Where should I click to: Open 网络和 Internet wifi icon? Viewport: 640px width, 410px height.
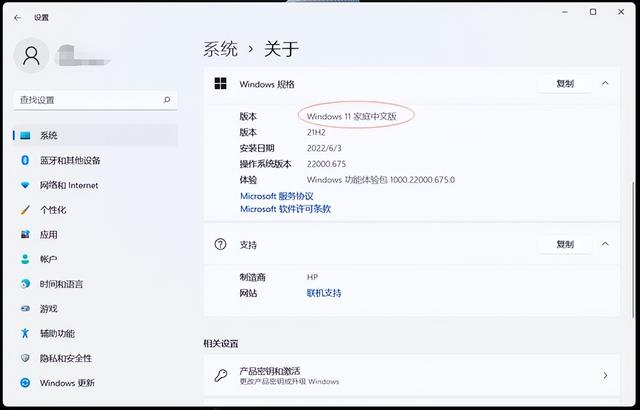click(x=25, y=185)
